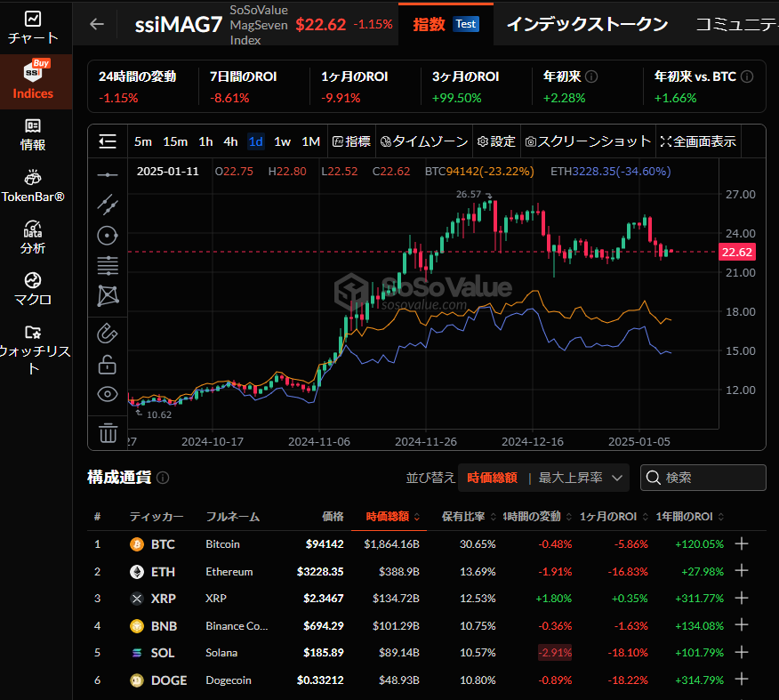Select the 1h timeframe
The image size is (779, 700).
205,141
